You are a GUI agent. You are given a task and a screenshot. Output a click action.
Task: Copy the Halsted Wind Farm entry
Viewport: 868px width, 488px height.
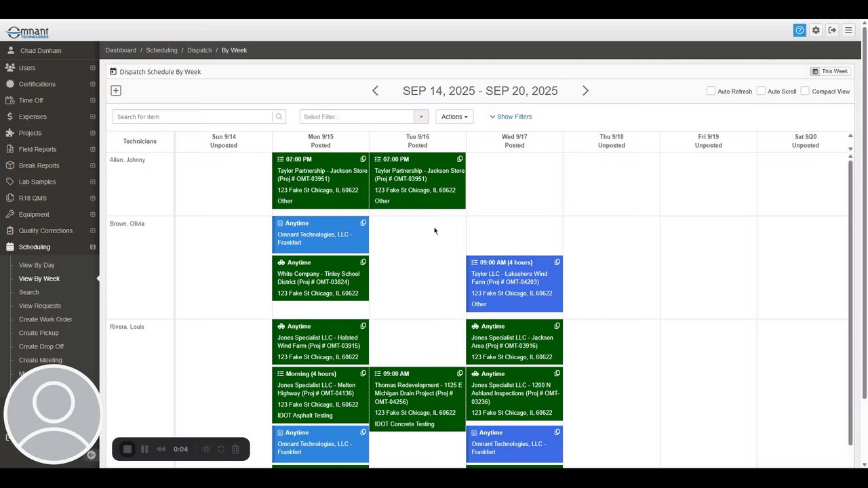(x=363, y=326)
